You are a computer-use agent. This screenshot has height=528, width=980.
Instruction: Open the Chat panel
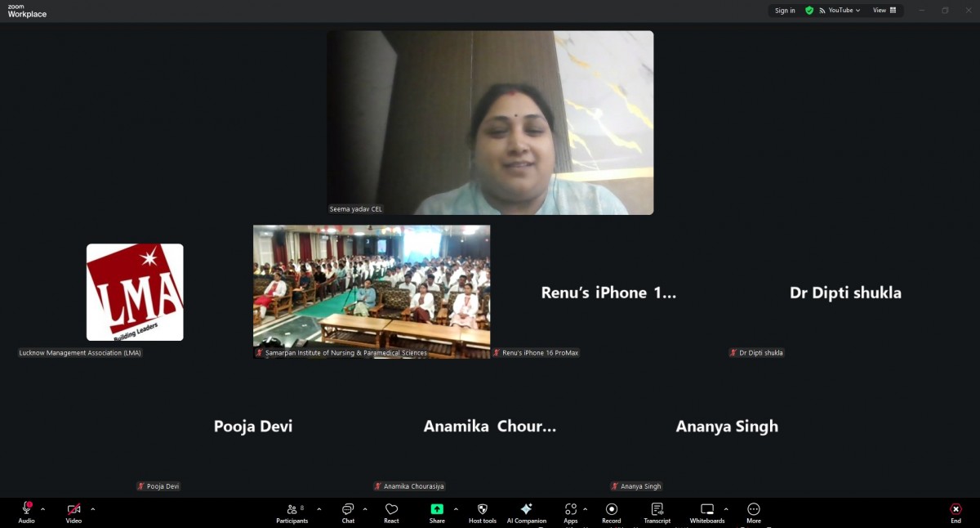point(348,511)
